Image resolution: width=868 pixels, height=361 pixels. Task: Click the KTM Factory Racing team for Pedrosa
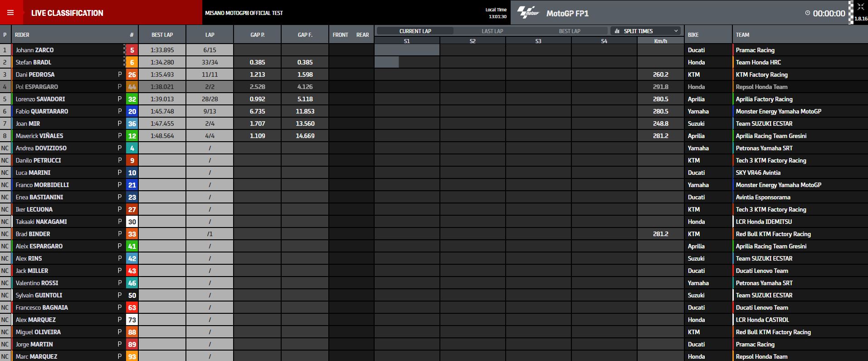(x=761, y=74)
